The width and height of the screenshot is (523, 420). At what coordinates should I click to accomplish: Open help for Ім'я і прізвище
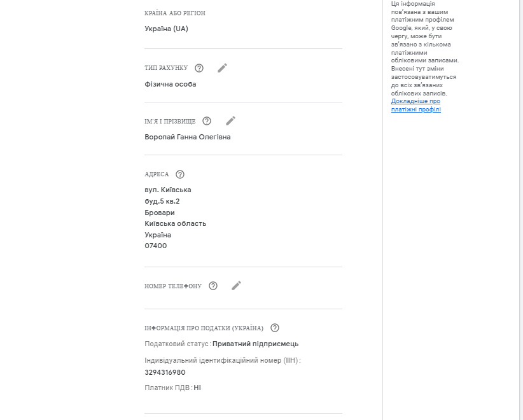207,121
